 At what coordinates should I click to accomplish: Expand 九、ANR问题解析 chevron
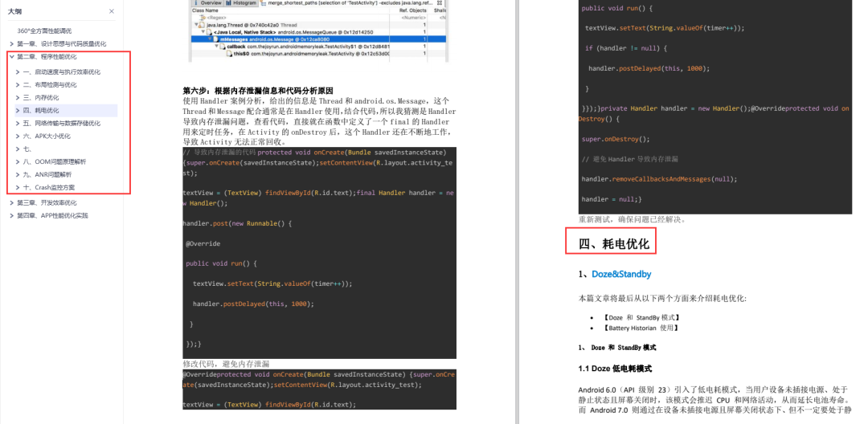point(18,175)
